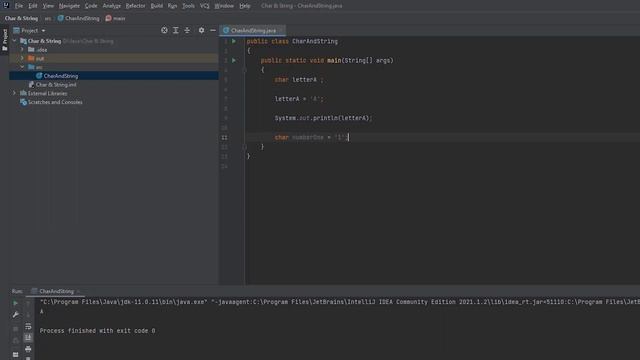640x360 pixels.
Task: Collapse the src folder
Action: [x=22, y=67]
